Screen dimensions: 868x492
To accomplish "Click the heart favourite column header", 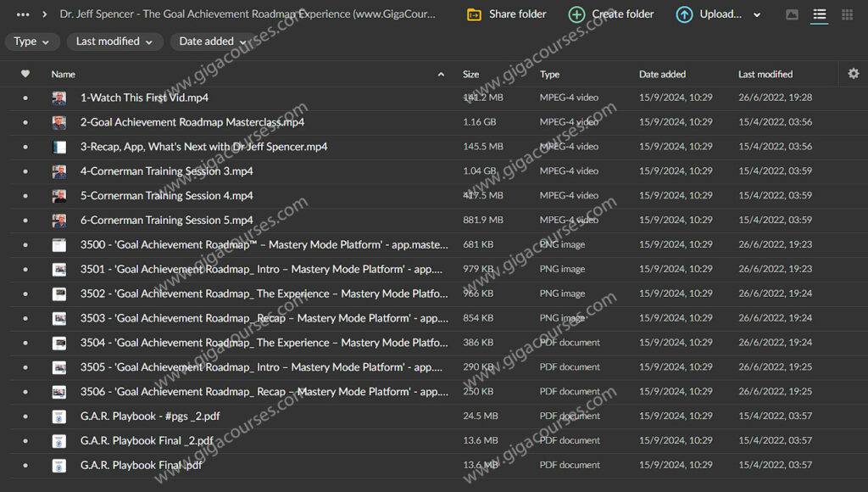I will pos(25,74).
